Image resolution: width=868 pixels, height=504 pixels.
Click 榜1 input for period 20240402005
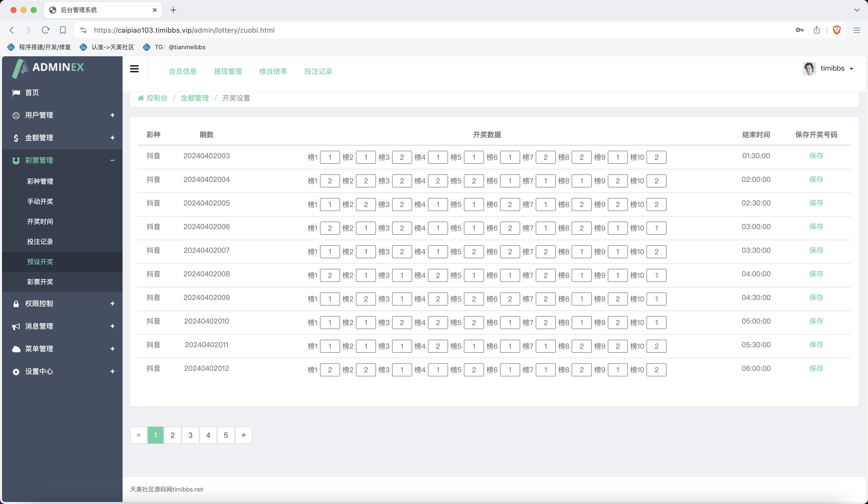[x=330, y=205]
